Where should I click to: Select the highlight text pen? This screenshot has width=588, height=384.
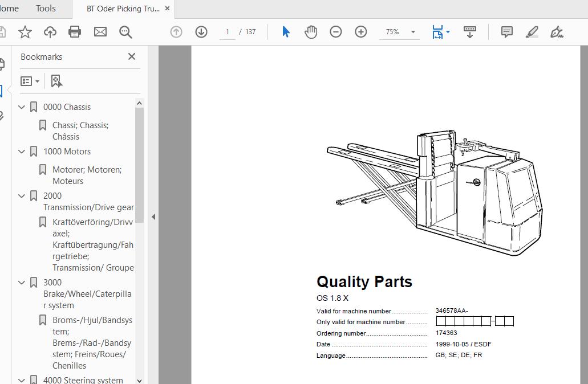[x=532, y=32]
